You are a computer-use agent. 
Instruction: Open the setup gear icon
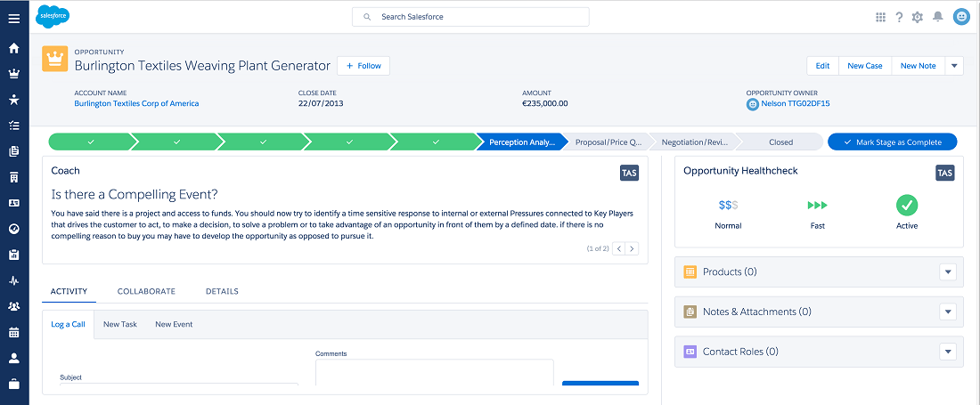pyautogui.click(x=918, y=18)
